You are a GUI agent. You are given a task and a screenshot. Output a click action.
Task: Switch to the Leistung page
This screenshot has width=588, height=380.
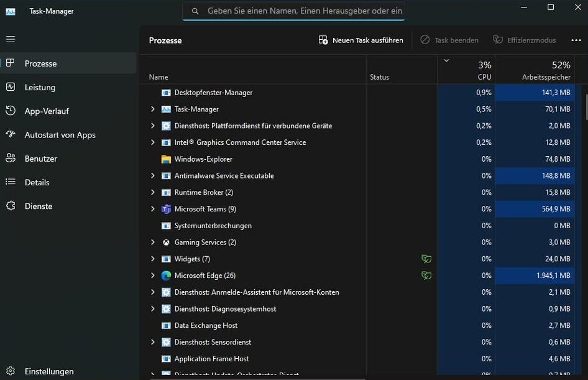point(68,87)
